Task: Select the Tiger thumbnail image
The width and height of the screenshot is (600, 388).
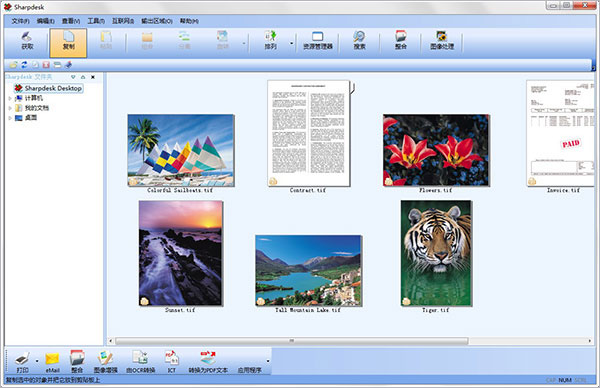Action: 436,253
